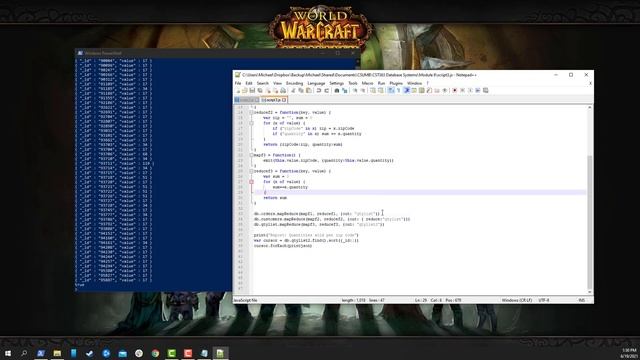
Task: Click the JavaScript file status label
Action: click(x=245, y=300)
